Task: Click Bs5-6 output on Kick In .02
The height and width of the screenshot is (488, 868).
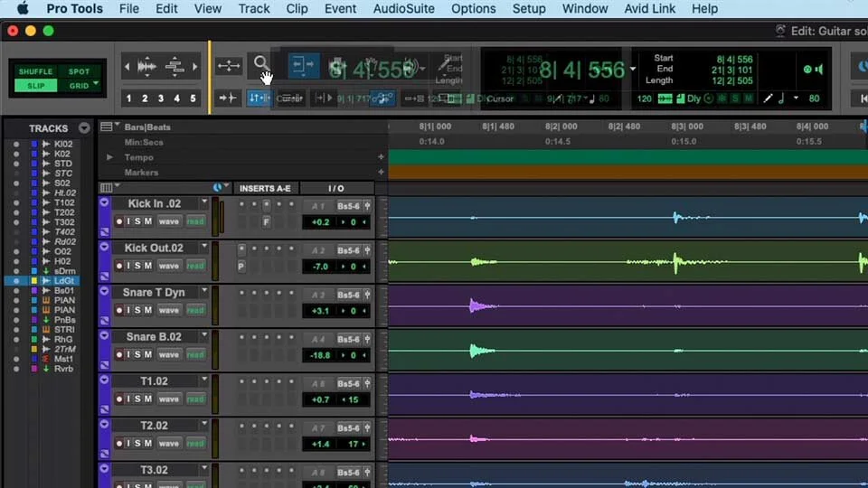Action: tap(348, 206)
